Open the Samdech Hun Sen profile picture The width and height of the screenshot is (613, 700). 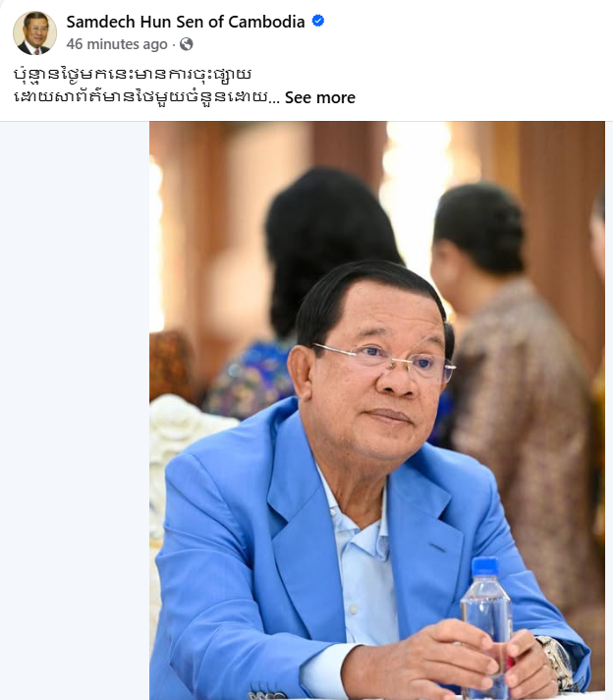[34, 33]
